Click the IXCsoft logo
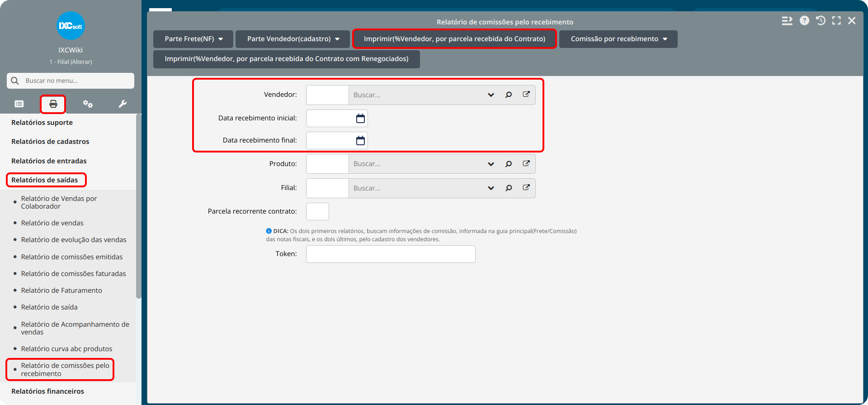The height and width of the screenshot is (405, 868). [x=71, y=26]
